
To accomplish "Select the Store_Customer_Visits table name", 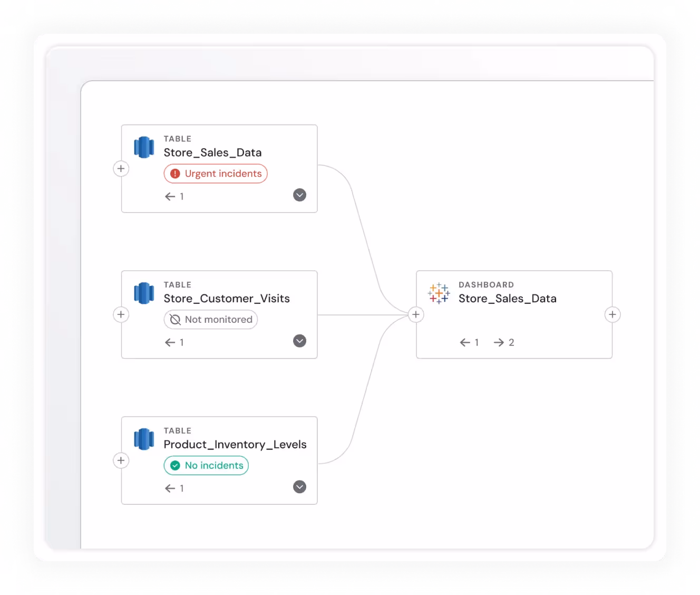I will pos(227,299).
